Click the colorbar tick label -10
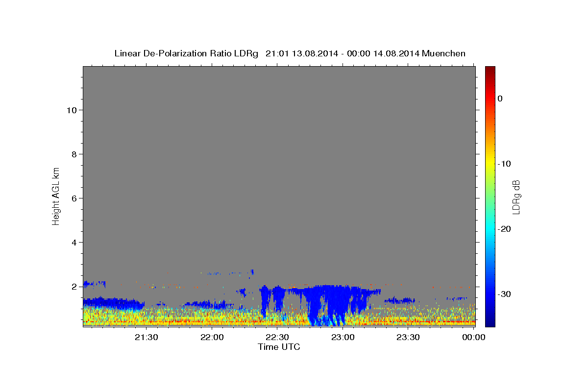Image resolution: width=588 pixels, height=392 pixels. (504, 164)
